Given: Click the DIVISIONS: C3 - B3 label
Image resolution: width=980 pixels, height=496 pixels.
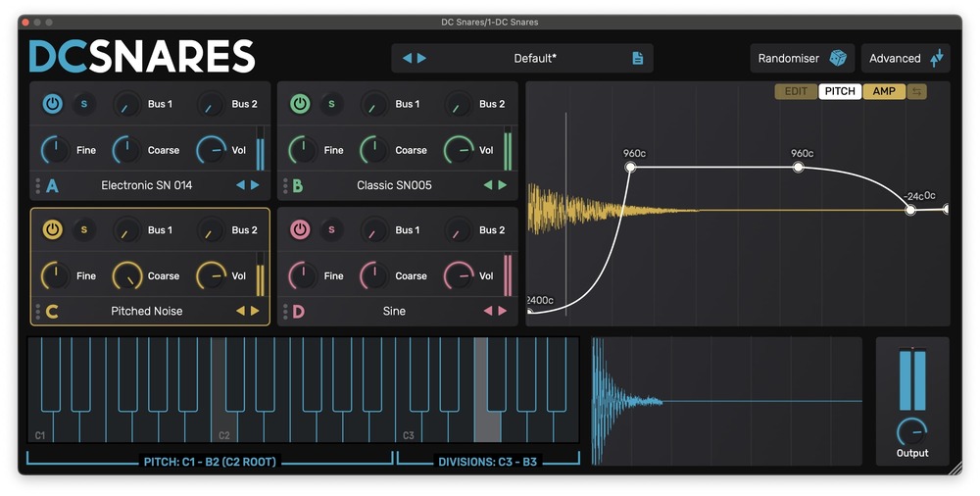Looking at the screenshot, I should coord(487,463).
